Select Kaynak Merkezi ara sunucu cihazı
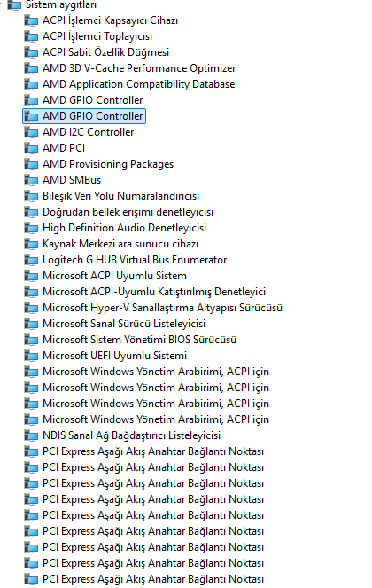Image resolution: width=372 pixels, height=588 pixels. pos(120,244)
